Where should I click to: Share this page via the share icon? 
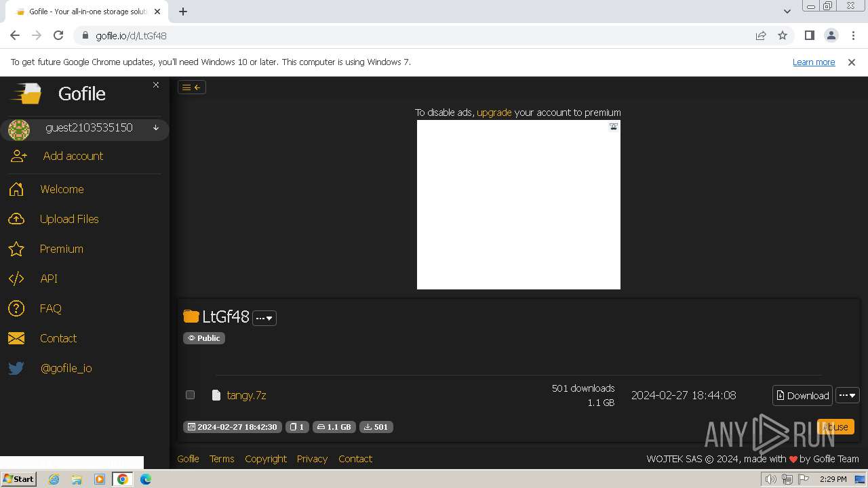click(x=761, y=35)
